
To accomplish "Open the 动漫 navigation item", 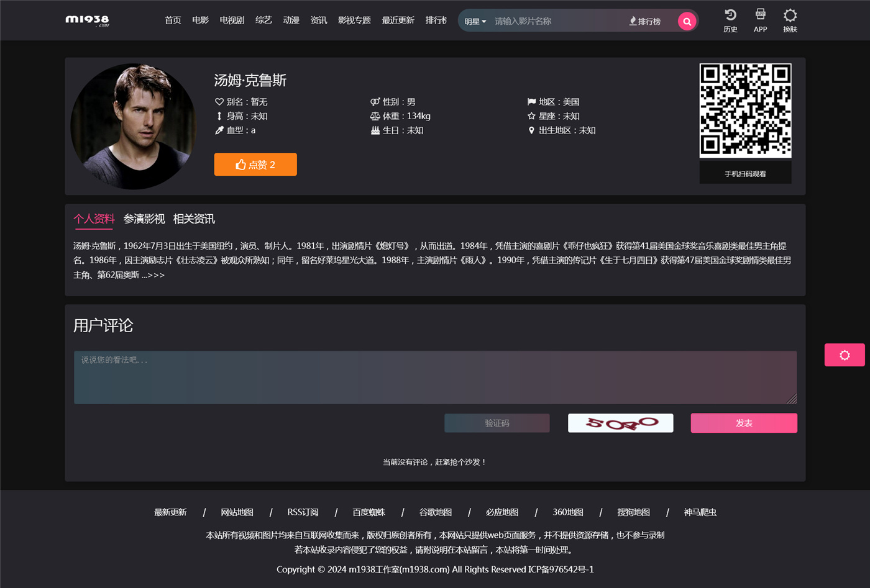I will [291, 20].
